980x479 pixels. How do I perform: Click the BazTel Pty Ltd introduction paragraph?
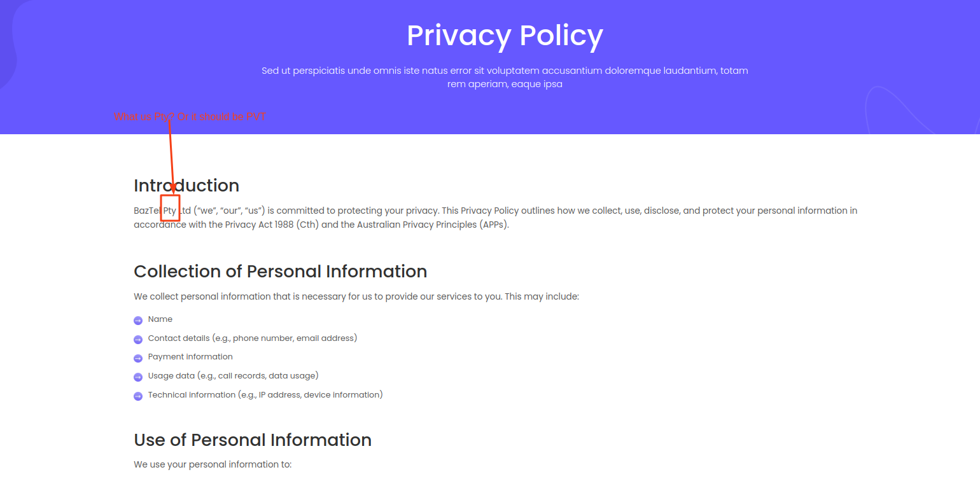496,218
